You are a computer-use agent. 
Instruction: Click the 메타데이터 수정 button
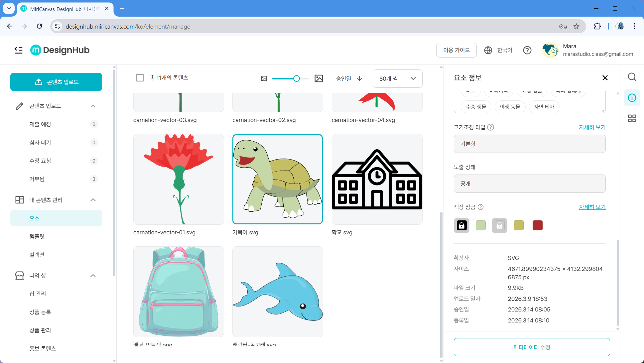pyautogui.click(x=531, y=347)
